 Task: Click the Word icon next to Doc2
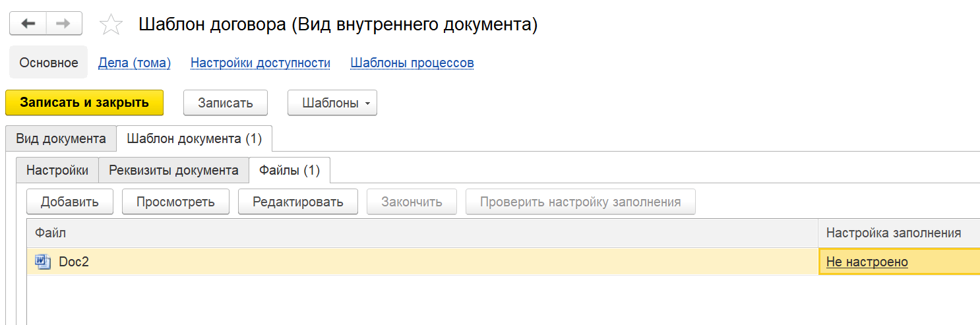(x=43, y=262)
